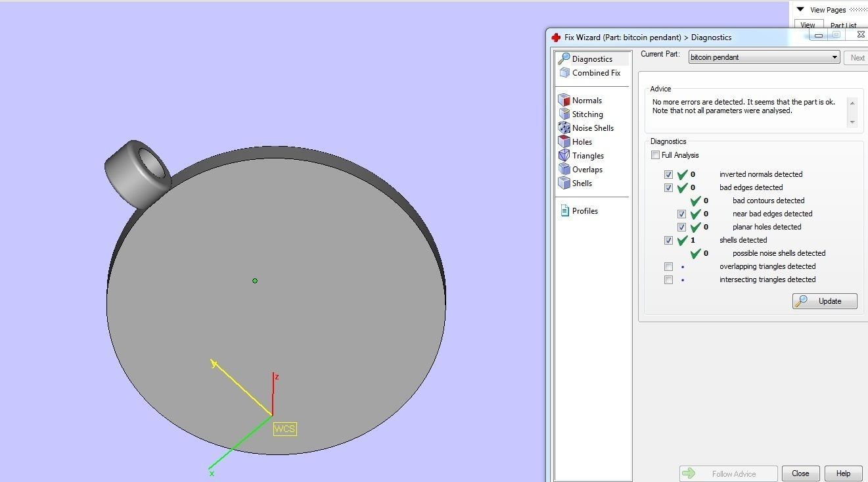Enable intersecting triangles detected checkbox

pos(668,279)
